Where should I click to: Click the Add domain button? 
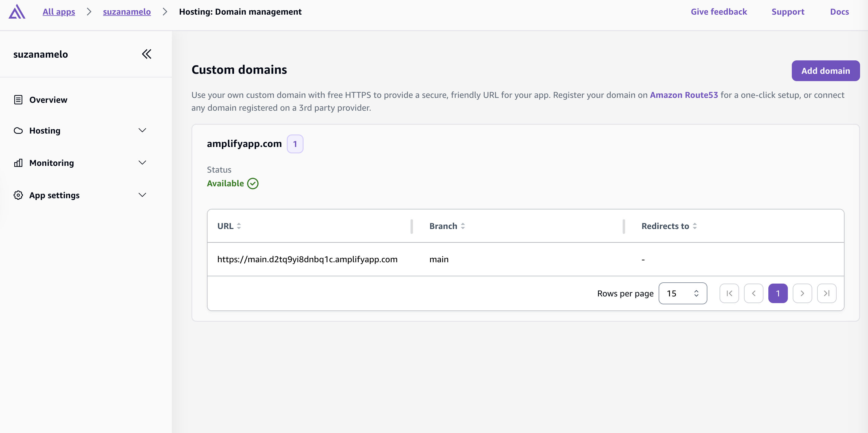(825, 71)
